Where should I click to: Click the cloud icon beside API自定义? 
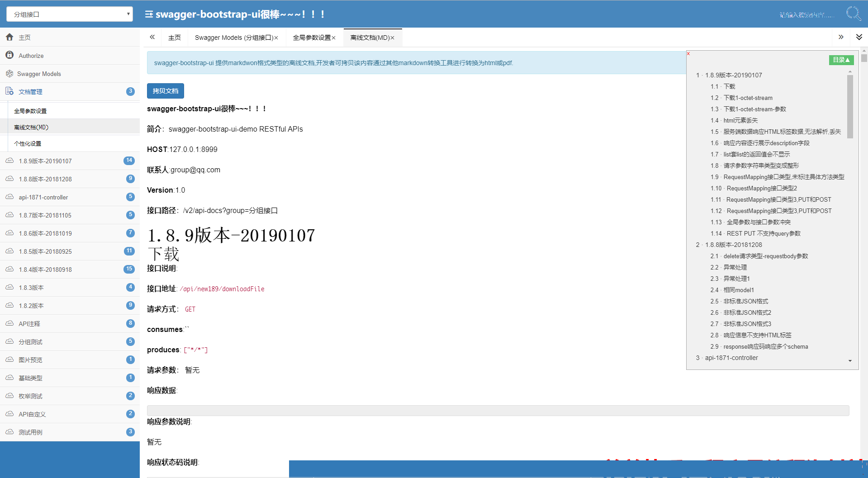[9, 414]
